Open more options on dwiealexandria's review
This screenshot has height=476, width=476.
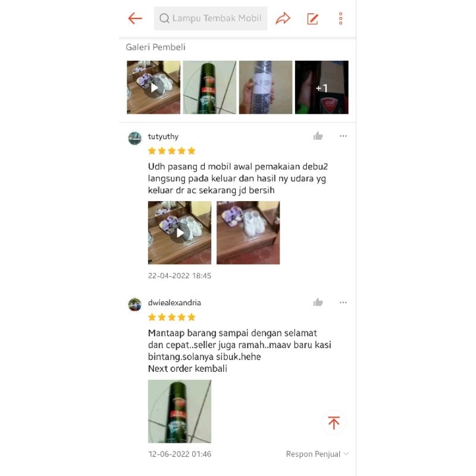[343, 302]
